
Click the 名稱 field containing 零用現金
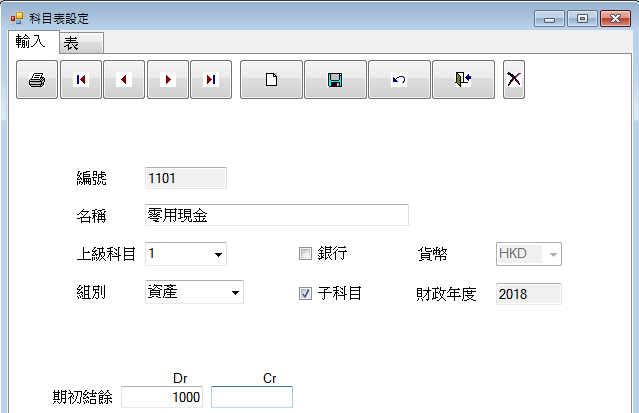pos(276,216)
